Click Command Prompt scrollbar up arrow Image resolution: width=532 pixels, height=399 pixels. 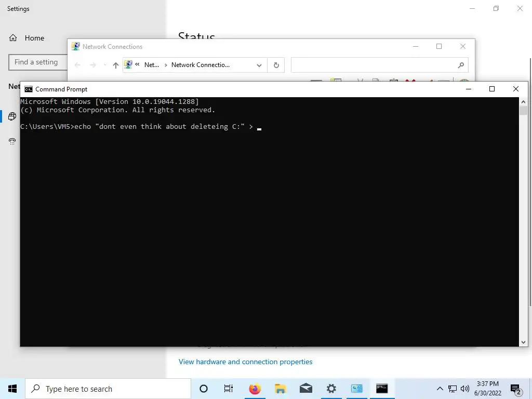click(523, 101)
